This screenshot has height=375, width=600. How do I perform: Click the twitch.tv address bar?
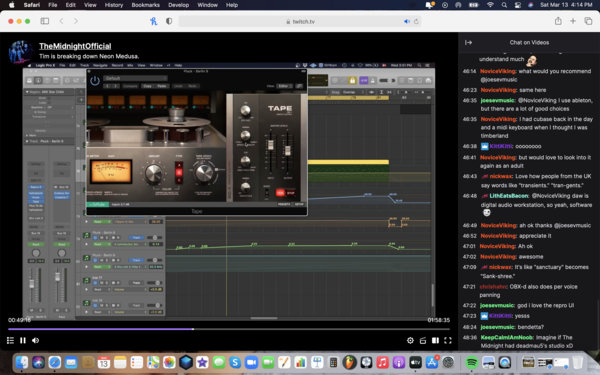click(x=300, y=21)
